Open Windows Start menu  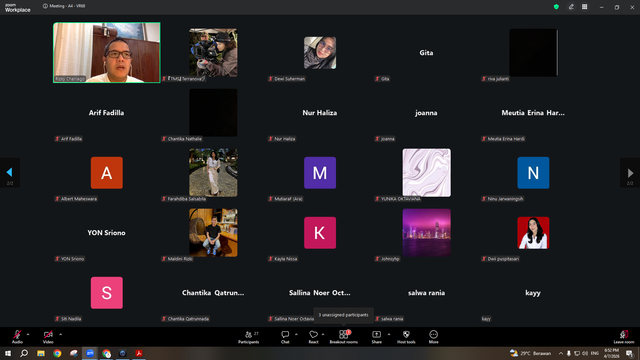(8, 353)
